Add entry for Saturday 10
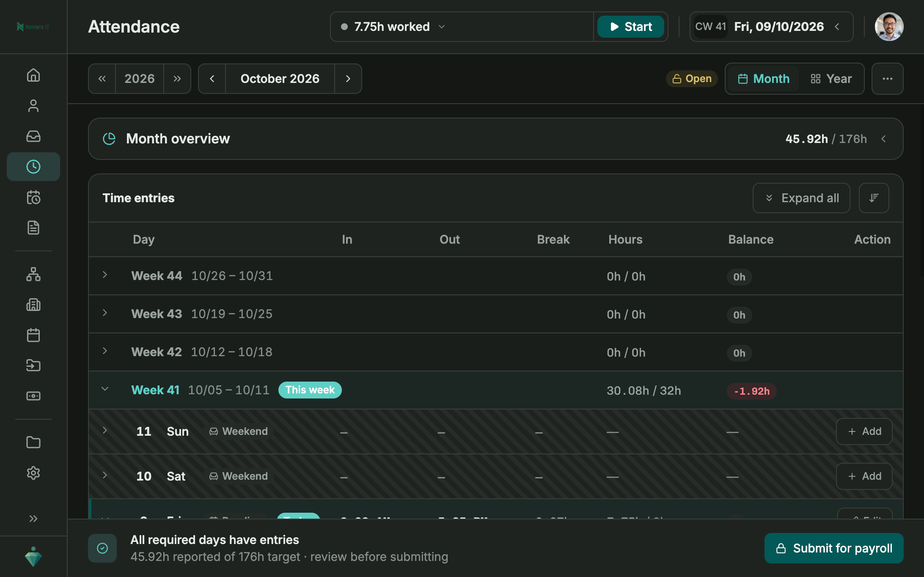The height and width of the screenshot is (577, 924). coord(864,476)
